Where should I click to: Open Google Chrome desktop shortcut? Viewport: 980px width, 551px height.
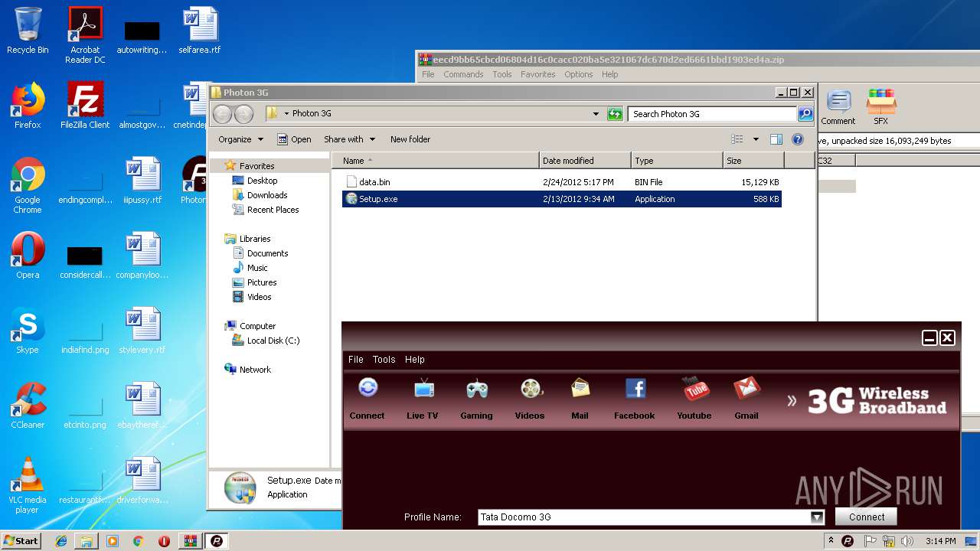click(28, 185)
